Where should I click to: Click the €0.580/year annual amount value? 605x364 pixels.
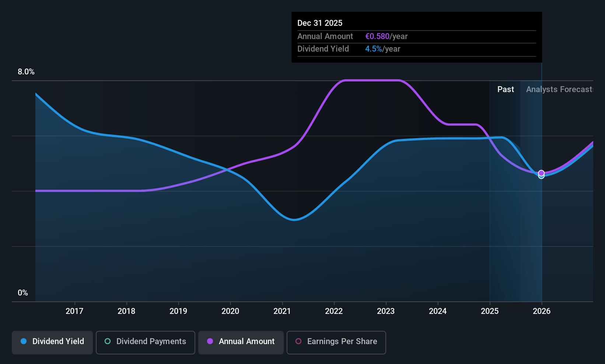[386, 36]
